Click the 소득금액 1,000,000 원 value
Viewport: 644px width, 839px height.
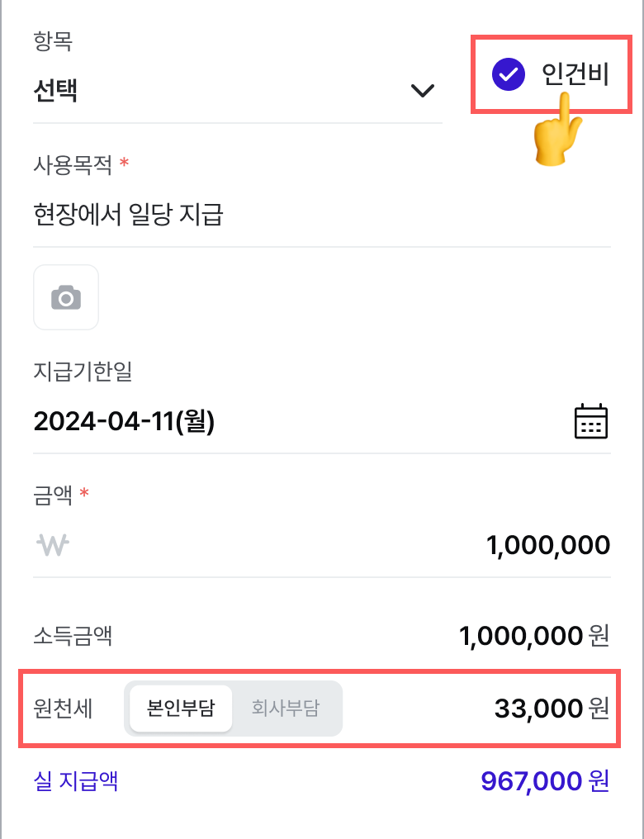534,636
